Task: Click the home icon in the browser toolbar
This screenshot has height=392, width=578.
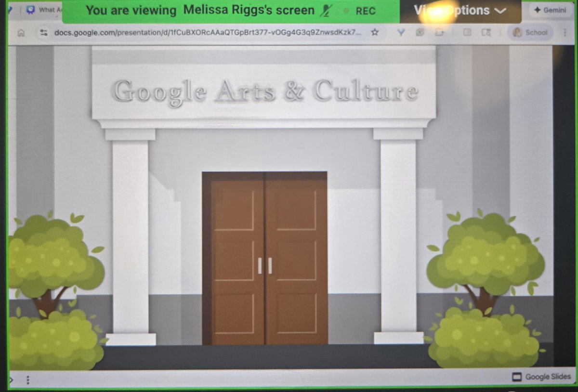Action: (x=21, y=33)
